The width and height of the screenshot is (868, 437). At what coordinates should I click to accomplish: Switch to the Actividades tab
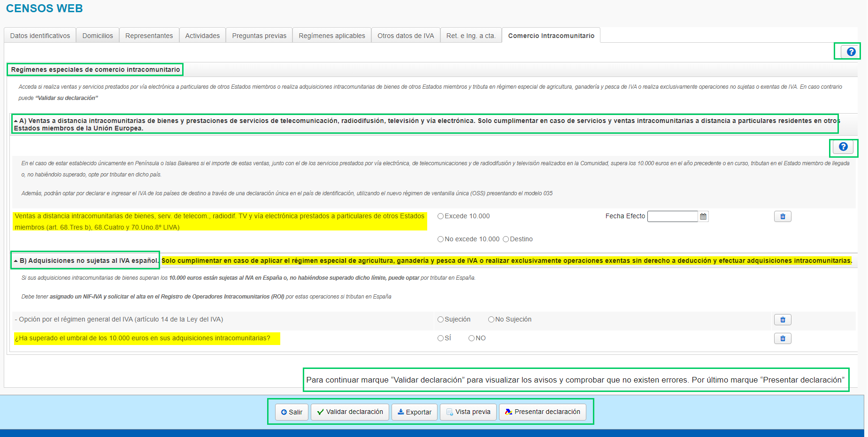(202, 36)
